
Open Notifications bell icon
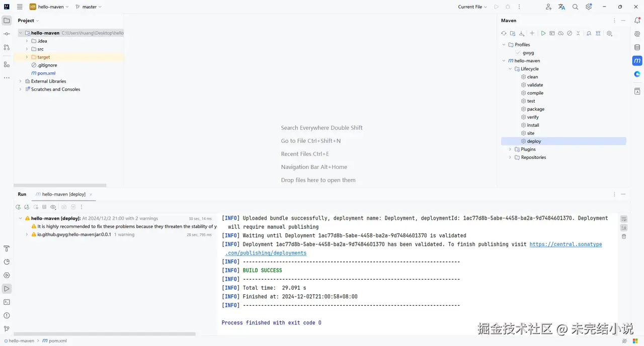pyautogui.click(x=637, y=21)
